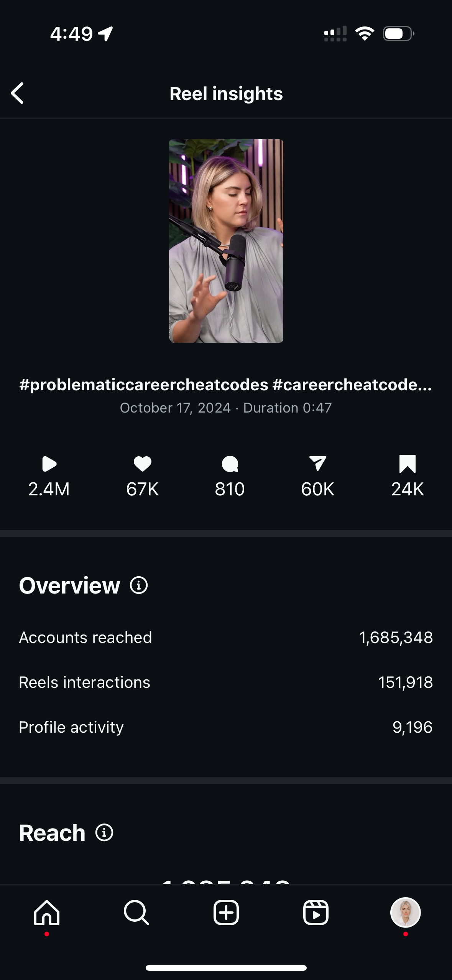Screen dimensions: 452x980
Task: Tap the home indicator bar
Action: coord(226,968)
